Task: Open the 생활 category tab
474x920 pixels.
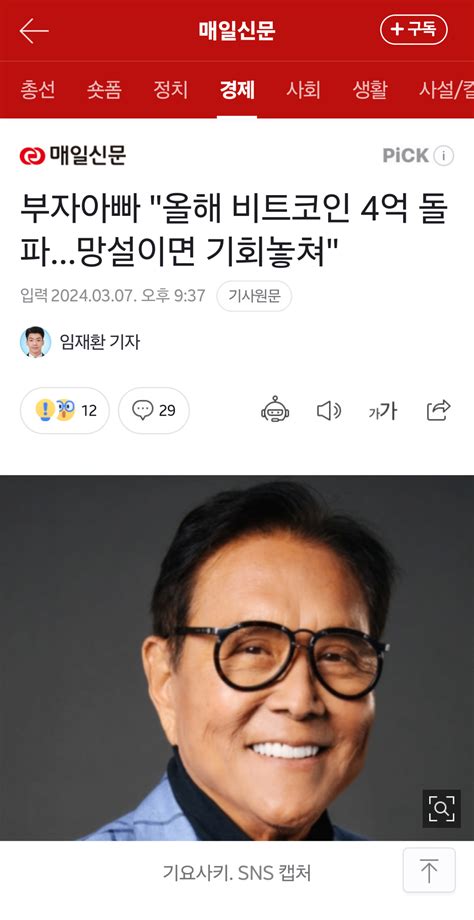Action: [x=370, y=90]
